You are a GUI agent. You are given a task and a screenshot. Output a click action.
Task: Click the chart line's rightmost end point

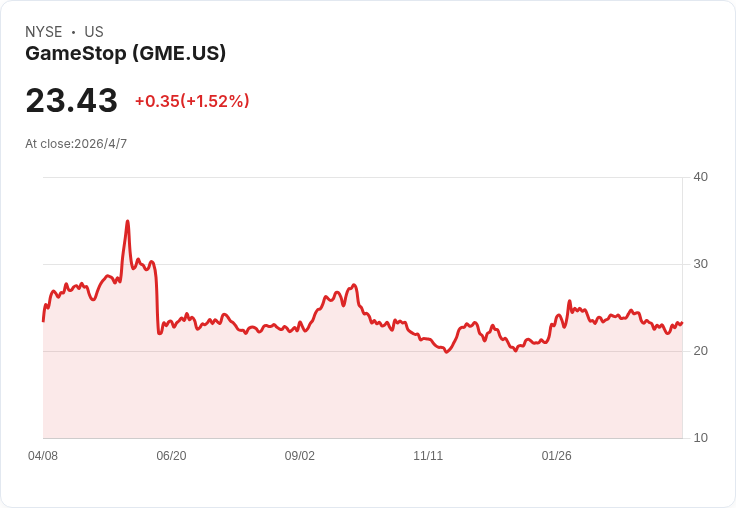682,323
